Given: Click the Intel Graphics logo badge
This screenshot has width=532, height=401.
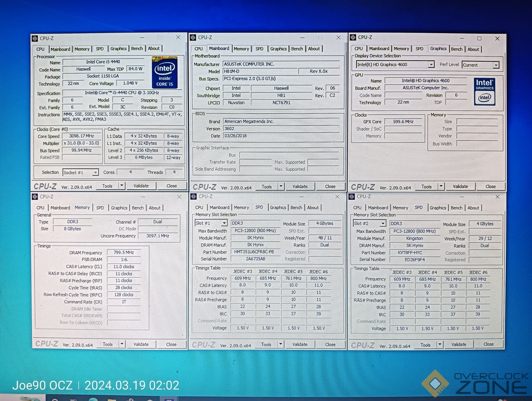Looking at the screenshot, I should coord(484,92).
